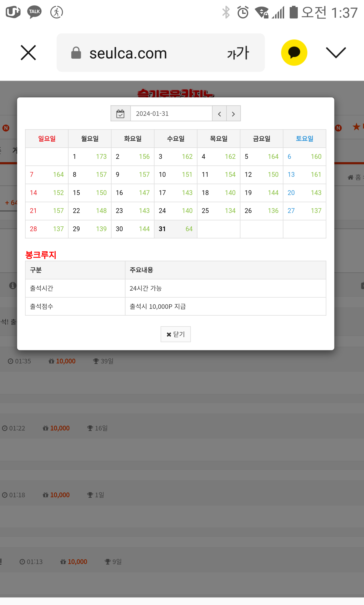Click the 출석시 10,000P 지급 cell
The width and height of the screenshot is (364, 605).
225,307
